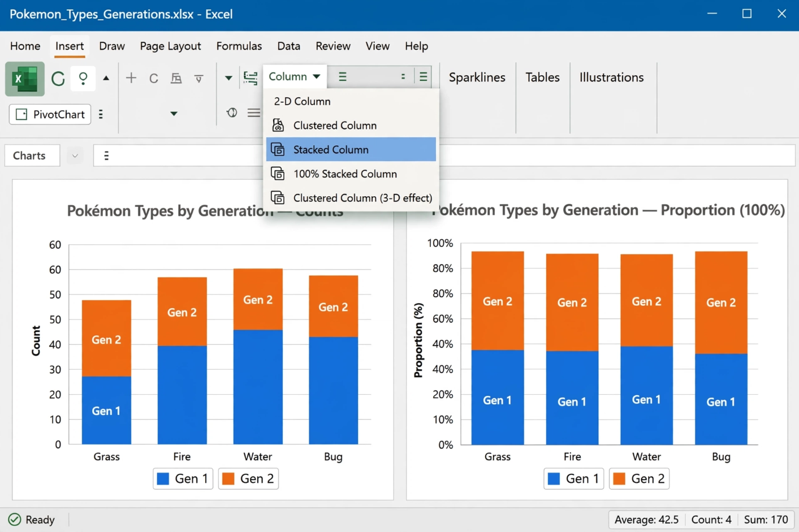
Task: Open the Column chart dropdown
Action: (295, 76)
